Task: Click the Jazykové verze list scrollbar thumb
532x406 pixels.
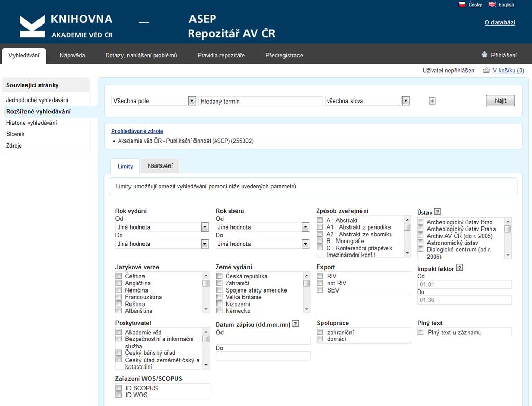Action: pos(206,283)
